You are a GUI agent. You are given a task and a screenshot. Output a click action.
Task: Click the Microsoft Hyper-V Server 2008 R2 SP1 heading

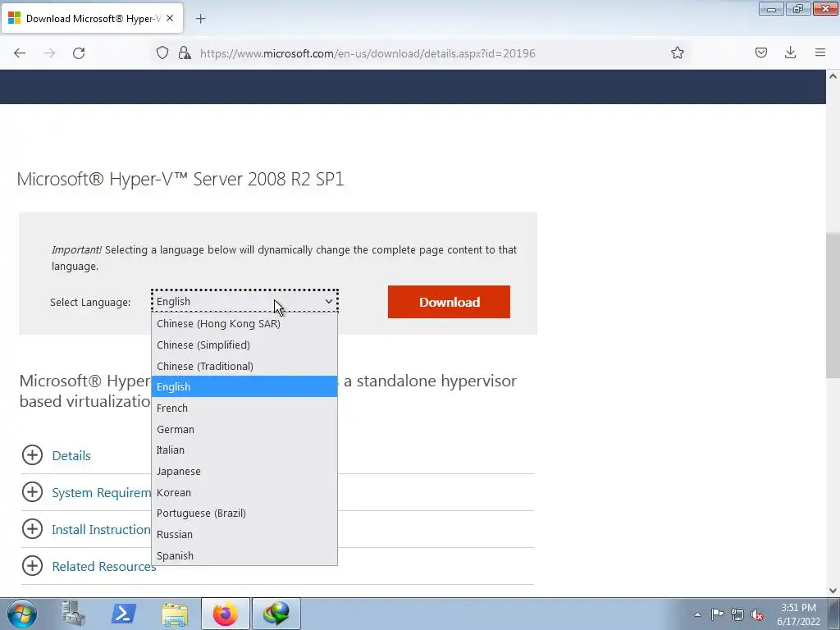click(x=180, y=179)
